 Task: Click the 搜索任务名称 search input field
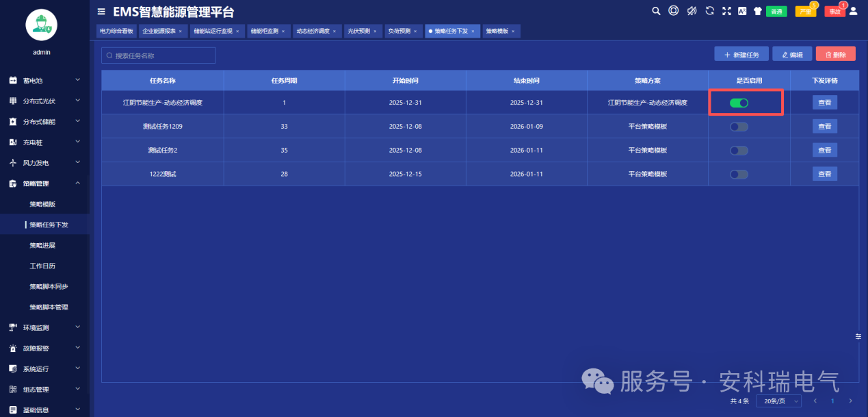[x=159, y=55]
